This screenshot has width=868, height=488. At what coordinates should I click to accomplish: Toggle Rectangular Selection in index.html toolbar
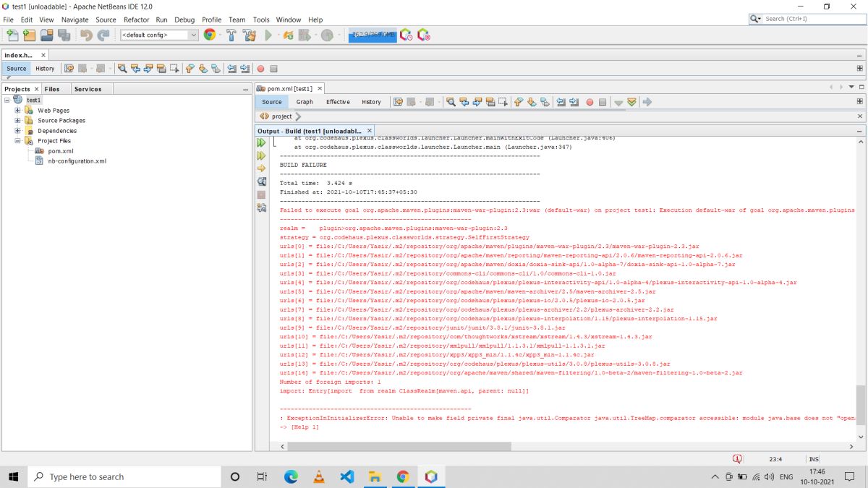pos(175,69)
